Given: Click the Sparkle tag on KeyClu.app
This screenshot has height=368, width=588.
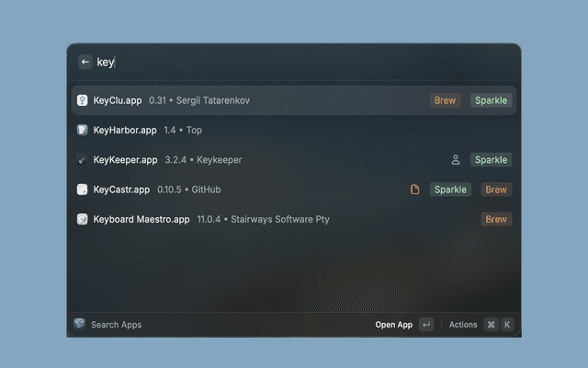Looking at the screenshot, I should click(491, 100).
